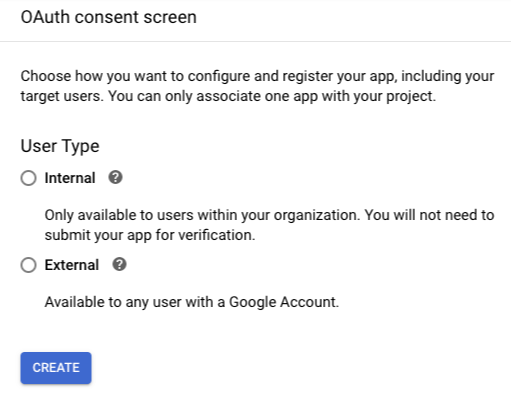The height and width of the screenshot is (397, 511).
Task: Click the bold Internal option label
Action: tap(70, 178)
